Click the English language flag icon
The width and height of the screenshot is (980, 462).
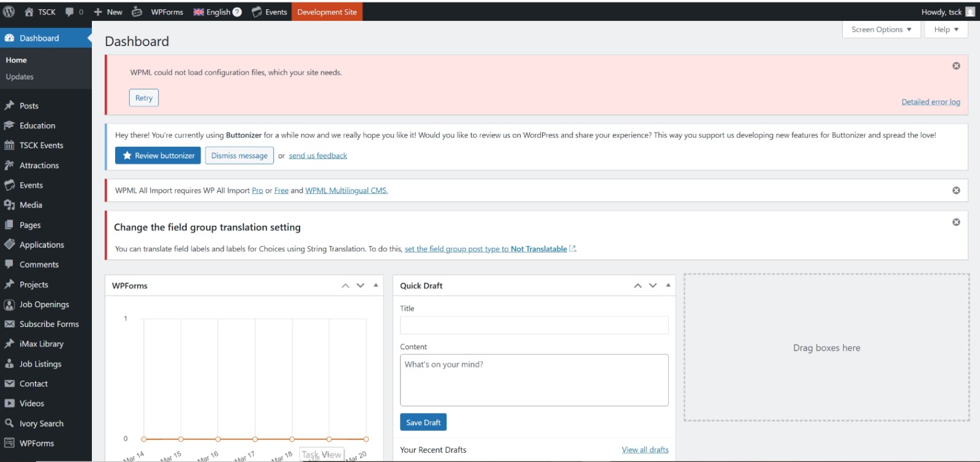coord(198,12)
